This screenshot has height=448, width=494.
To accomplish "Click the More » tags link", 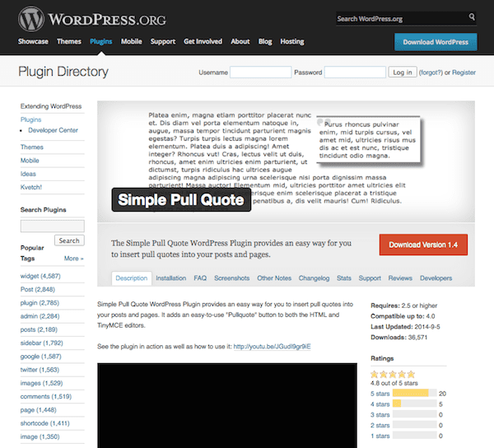I will pos(74,259).
